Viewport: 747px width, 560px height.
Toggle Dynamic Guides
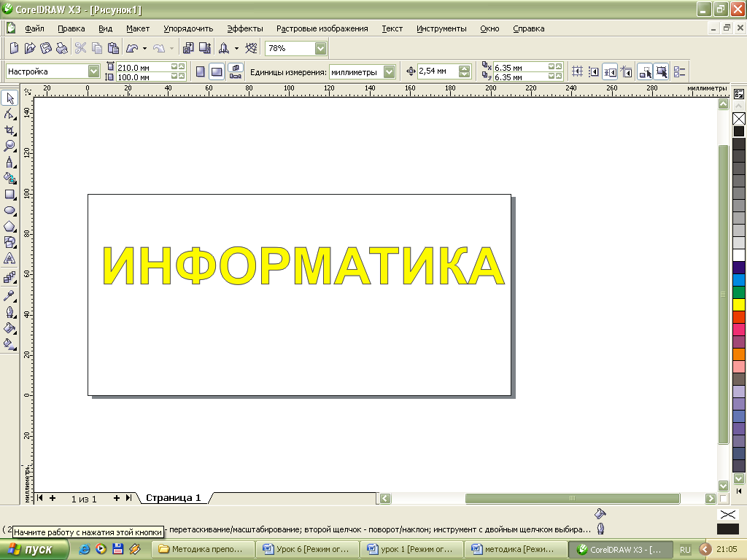point(627,72)
